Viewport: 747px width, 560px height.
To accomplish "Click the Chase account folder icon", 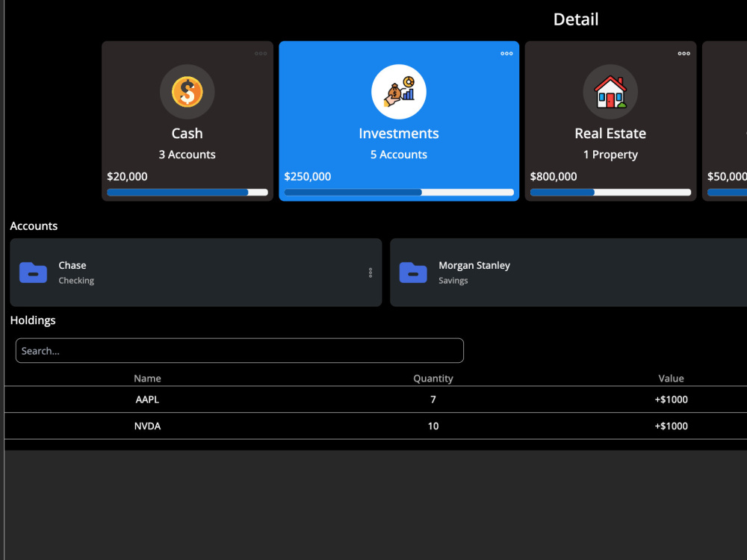I will click(x=33, y=273).
